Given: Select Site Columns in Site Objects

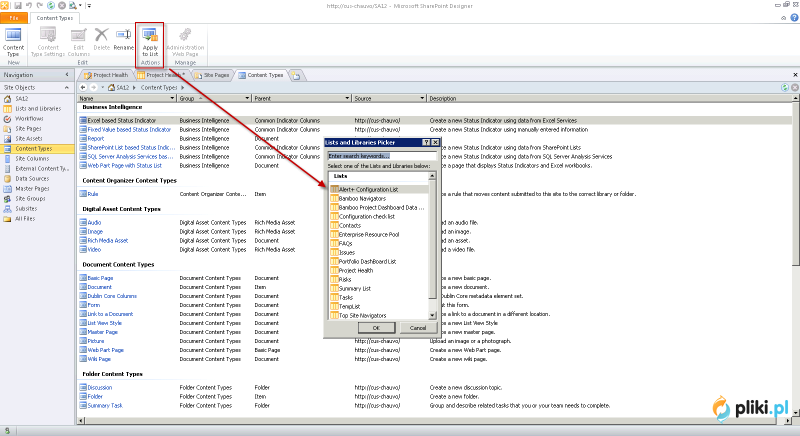Looking at the screenshot, I should [x=32, y=159].
